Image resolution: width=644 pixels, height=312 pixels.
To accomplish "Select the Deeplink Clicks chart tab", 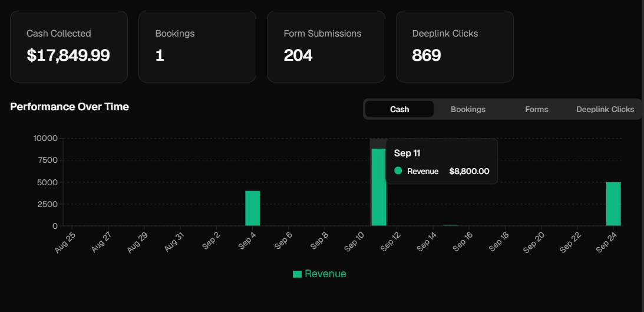I will click(x=605, y=109).
